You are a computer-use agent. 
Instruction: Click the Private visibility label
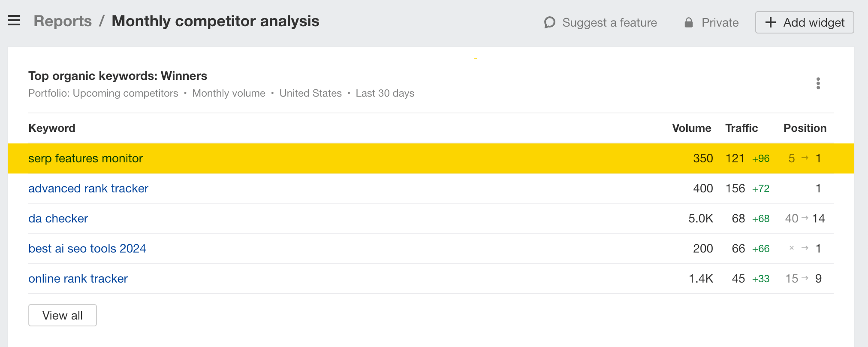720,22
